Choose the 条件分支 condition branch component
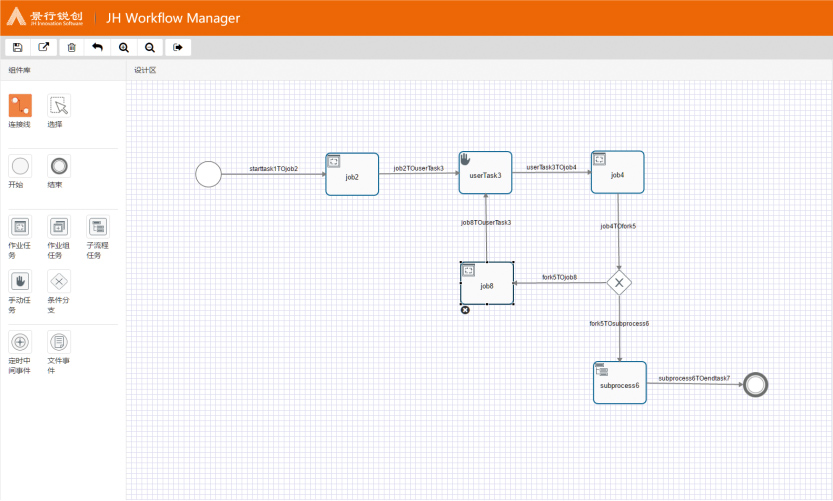This screenshot has height=501, width=833. click(x=59, y=281)
